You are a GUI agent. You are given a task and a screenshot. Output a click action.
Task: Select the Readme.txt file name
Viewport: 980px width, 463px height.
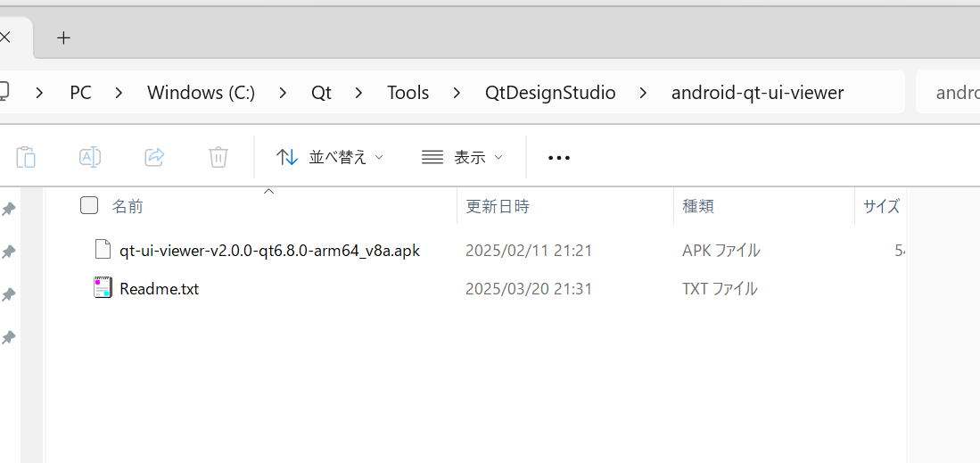coord(160,288)
